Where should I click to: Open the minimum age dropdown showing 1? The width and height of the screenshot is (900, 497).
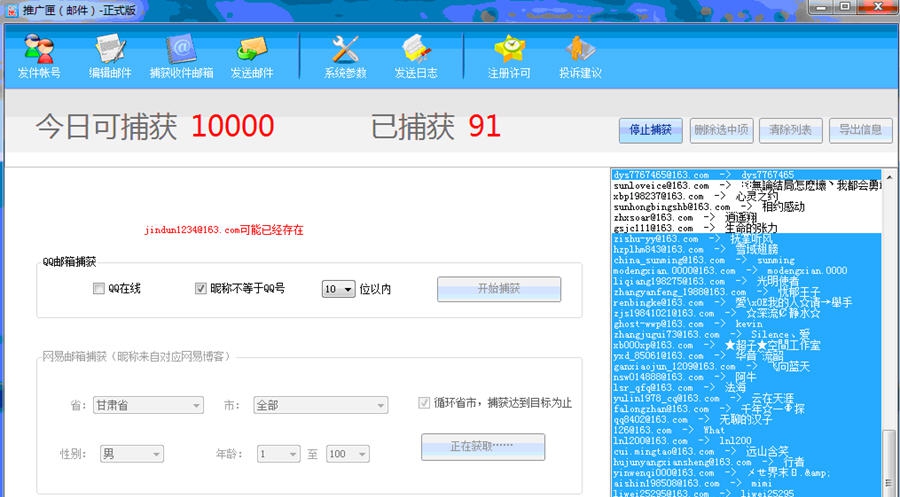(x=278, y=454)
